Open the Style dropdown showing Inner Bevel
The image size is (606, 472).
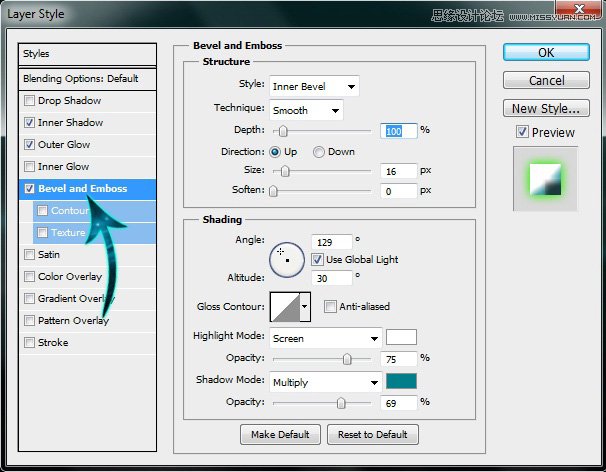coord(313,87)
